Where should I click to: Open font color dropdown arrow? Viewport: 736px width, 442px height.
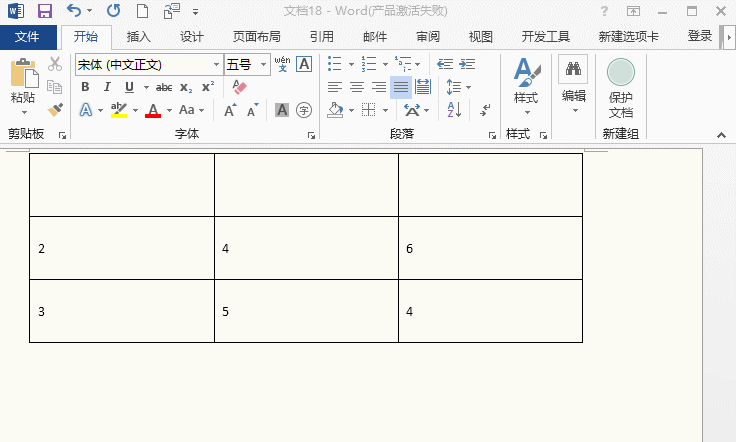click(x=169, y=111)
